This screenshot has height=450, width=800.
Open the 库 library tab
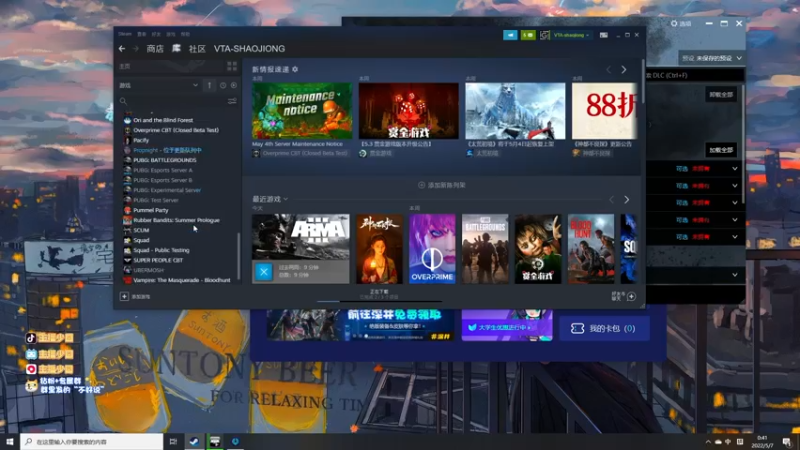pos(176,48)
